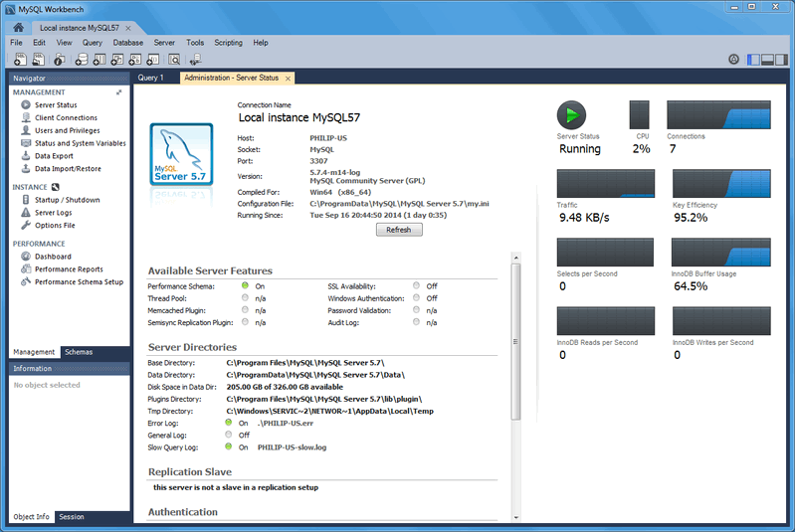The image size is (795, 532).
Task: Switch to the Session tab
Action: click(72, 517)
